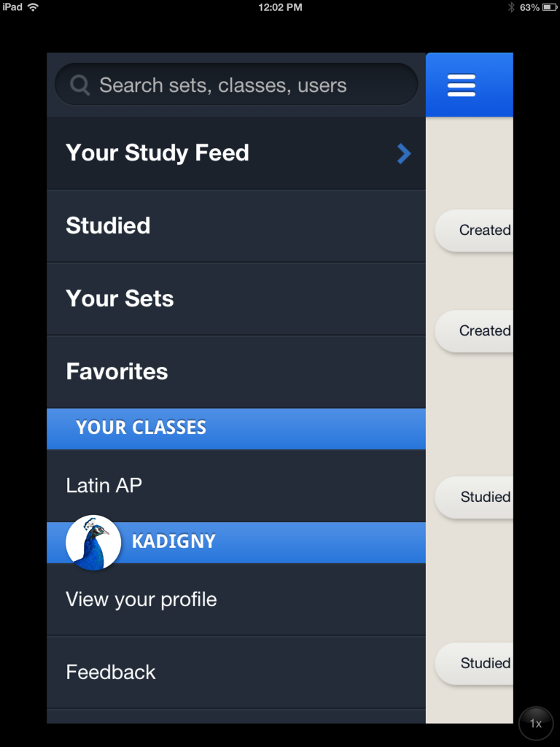This screenshot has width=560, height=747.
Task: Click the search magnifier icon
Action: (79, 85)
